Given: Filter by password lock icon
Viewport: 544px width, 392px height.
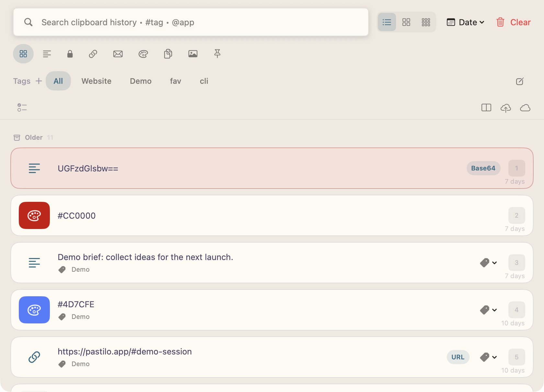Looking at the screenshot, I should [x=70, y=54].
